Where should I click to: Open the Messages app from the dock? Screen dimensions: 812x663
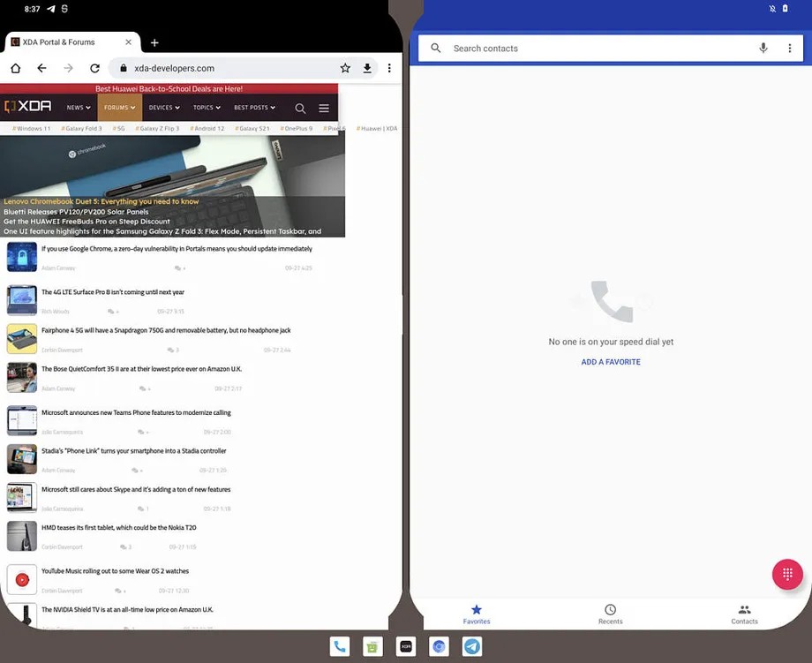point(372,645)
